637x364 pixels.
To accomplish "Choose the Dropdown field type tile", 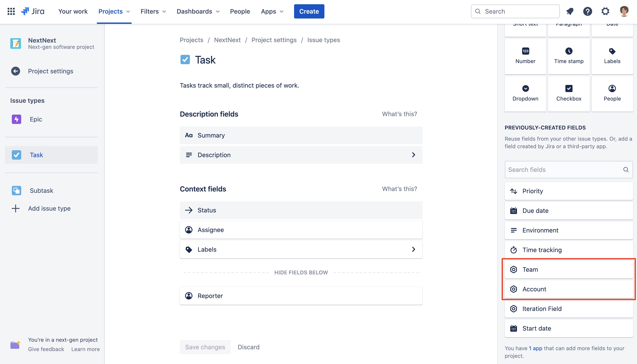I will [525, 93].
